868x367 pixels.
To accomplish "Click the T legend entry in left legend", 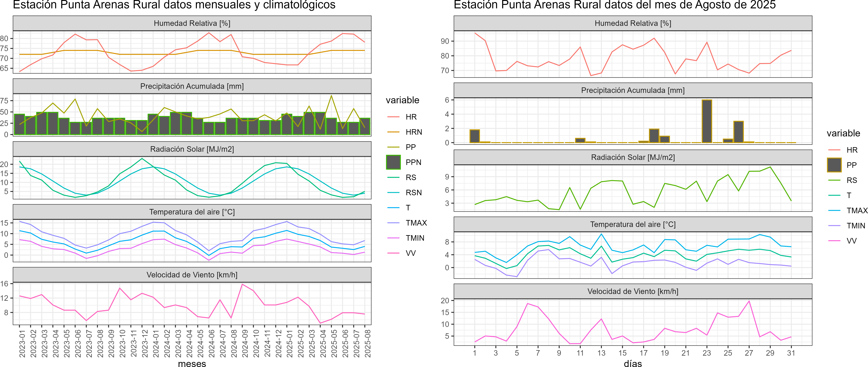I will pos(408,208).
